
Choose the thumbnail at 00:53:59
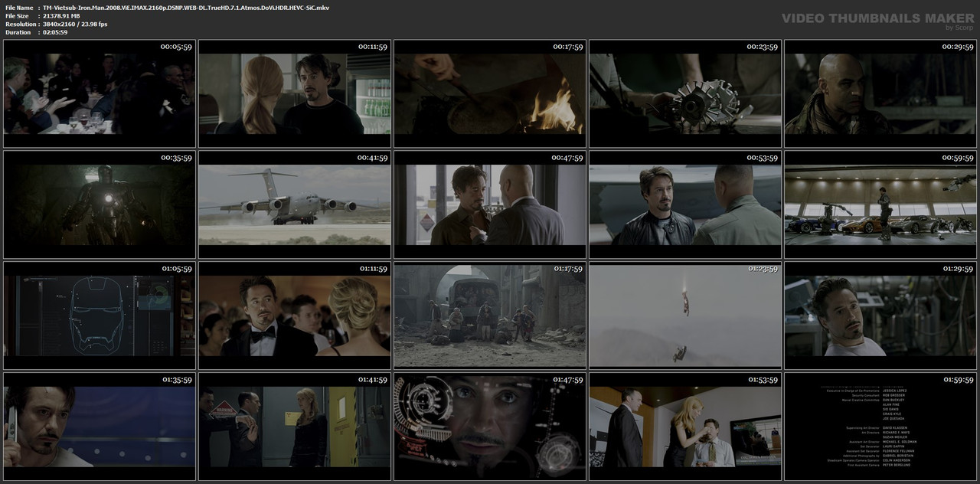pos(685,204)
